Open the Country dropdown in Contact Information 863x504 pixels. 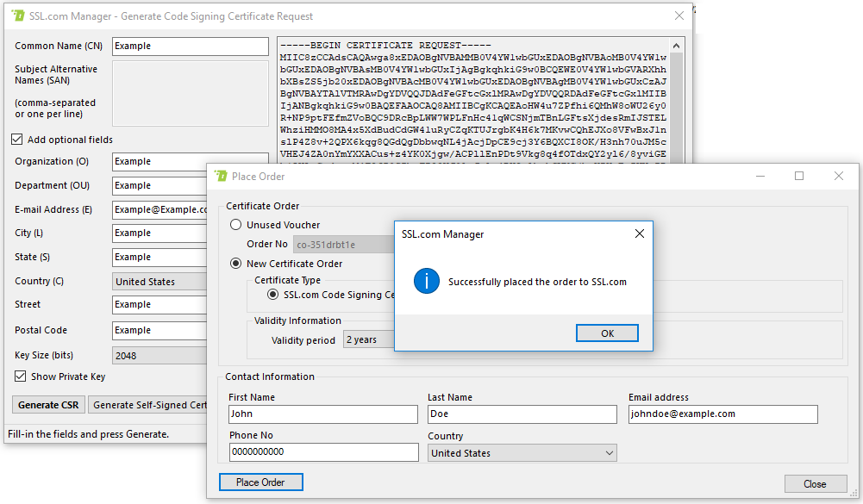click(x=522, y=453)
